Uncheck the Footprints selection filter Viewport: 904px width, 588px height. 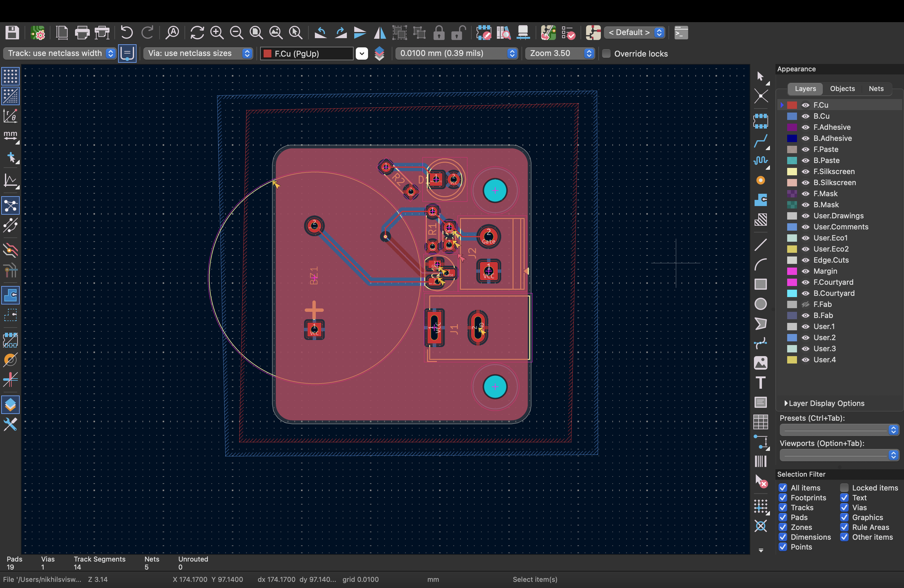click(783, 498)
